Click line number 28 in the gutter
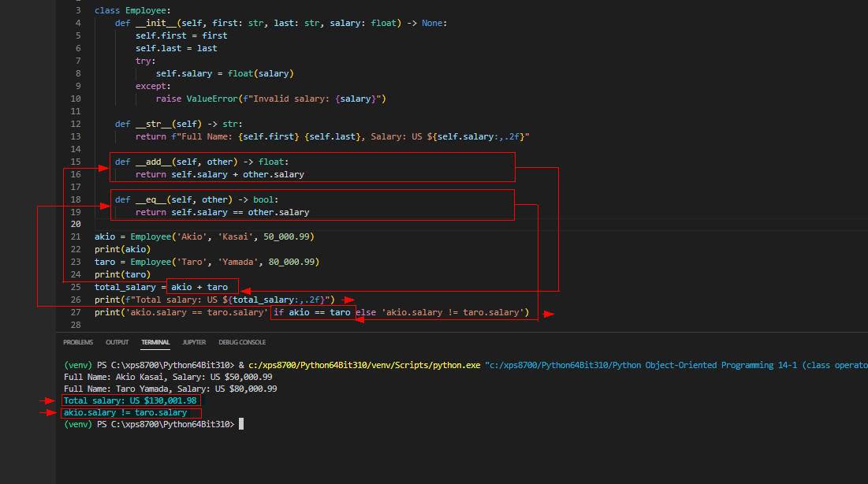The width and height of the screenshot is (868, 484). tap(76, 325)
